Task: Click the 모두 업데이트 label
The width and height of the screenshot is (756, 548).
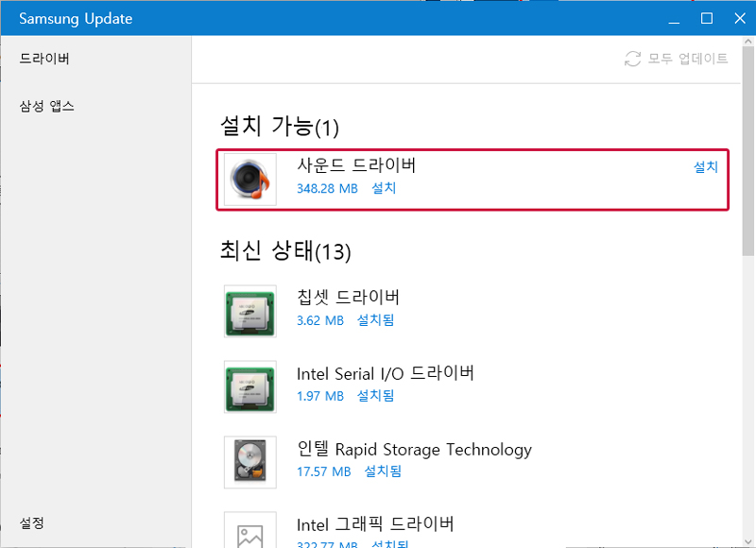Action: pos(688,59)
